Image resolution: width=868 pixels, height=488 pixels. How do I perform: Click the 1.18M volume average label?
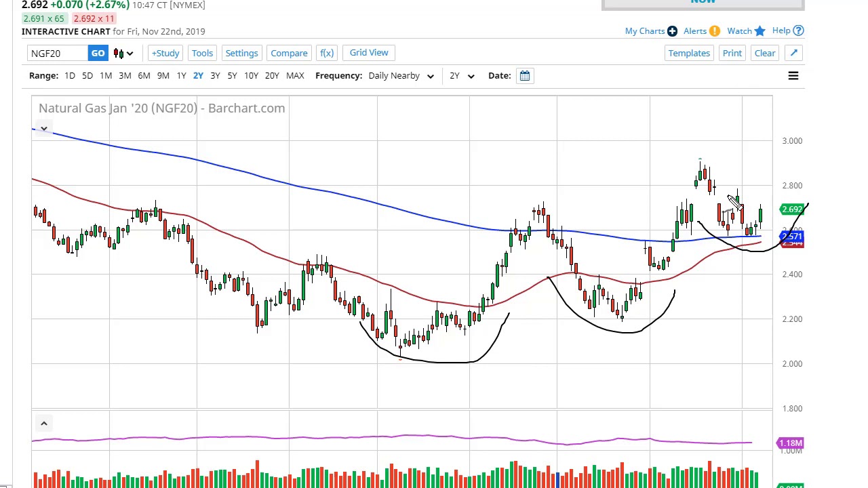tap(790, 443)
